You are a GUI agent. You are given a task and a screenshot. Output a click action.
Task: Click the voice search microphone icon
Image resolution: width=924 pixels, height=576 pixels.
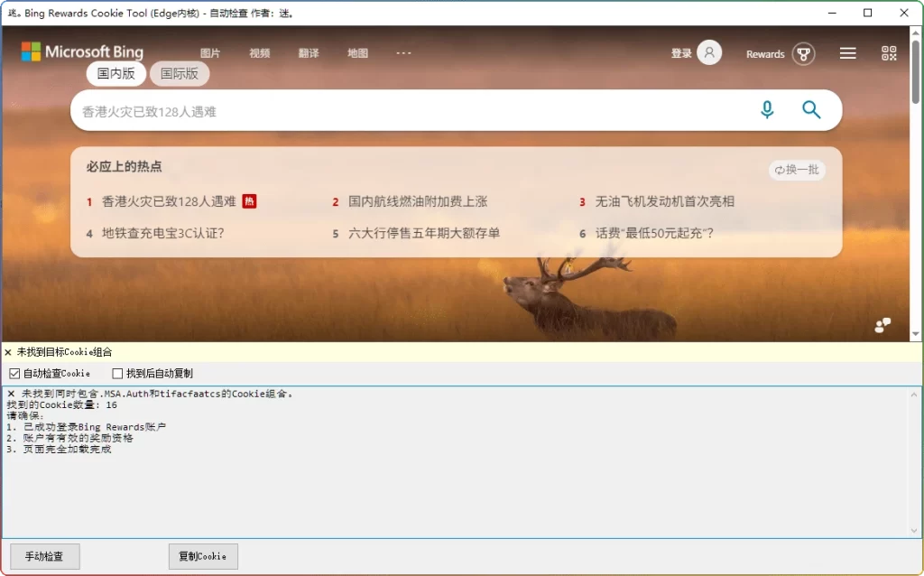[x=767, y=109]
